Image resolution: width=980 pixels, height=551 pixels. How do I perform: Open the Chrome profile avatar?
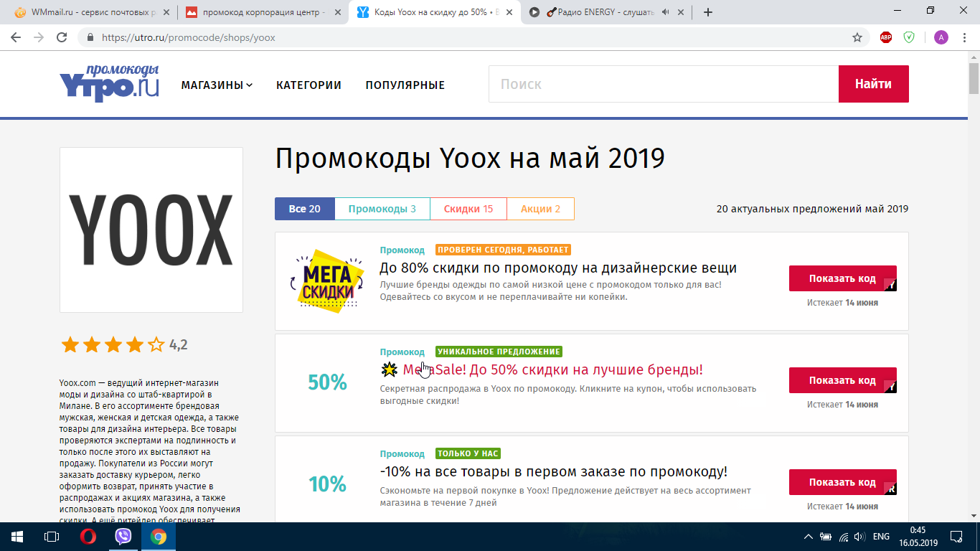coord(941,37)
